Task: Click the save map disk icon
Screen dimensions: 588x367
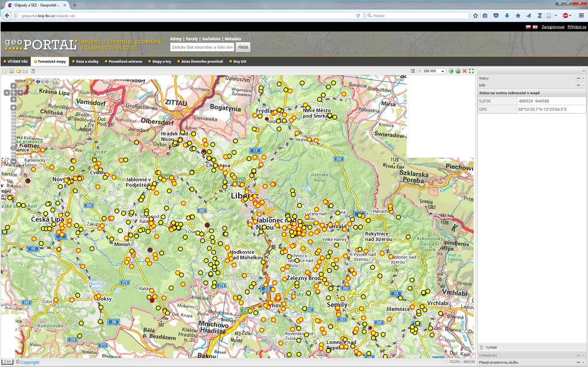Action: tap(11, 71)
